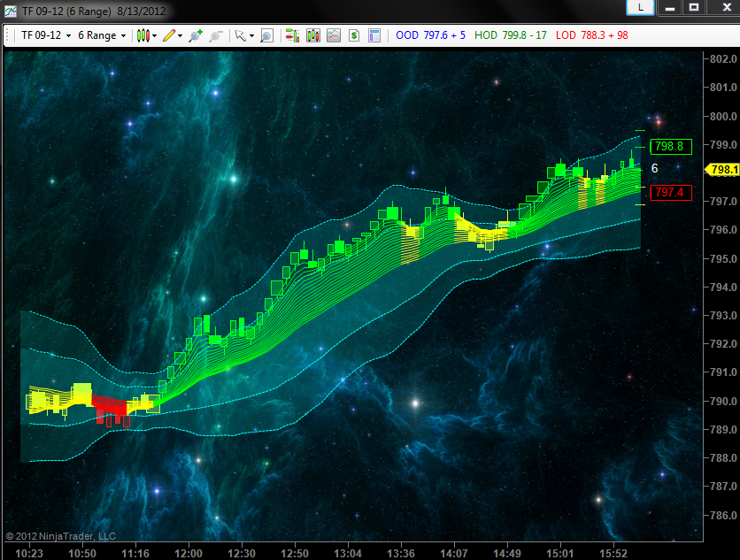740x560 pixels.
Task: Click the red 797.4 price marker
Action: (671, 193)
